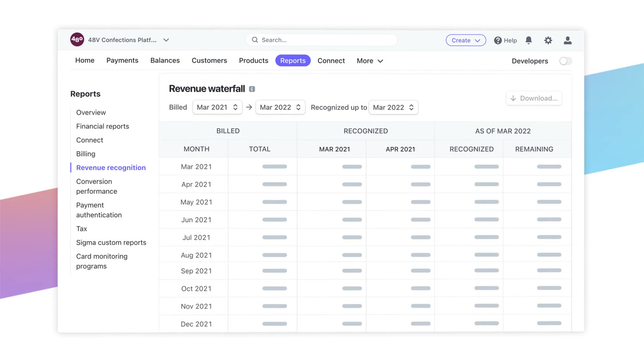
Task: Open Billing in sidebar
Action: click(x=86, y=154)
